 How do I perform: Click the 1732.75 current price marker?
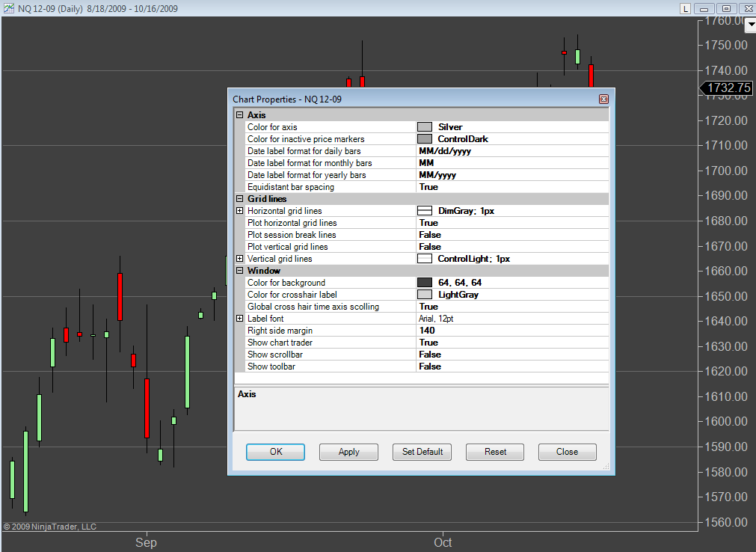[726, 88]
